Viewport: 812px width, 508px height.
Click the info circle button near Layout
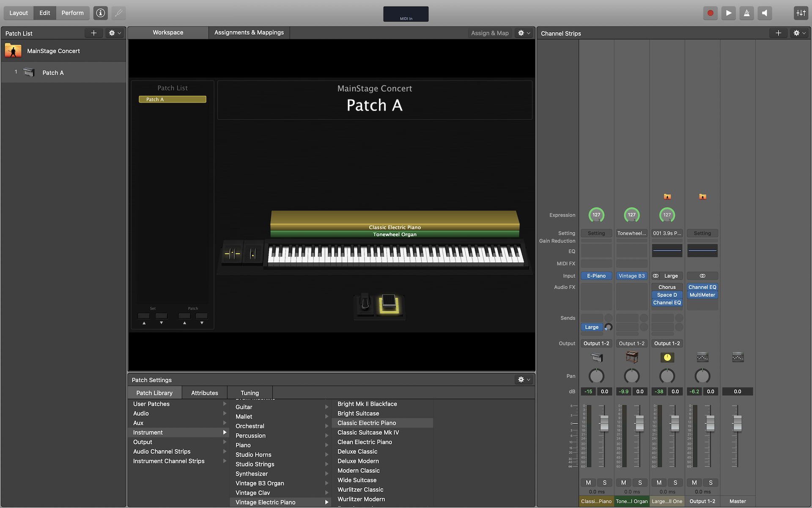click(100, 13)
